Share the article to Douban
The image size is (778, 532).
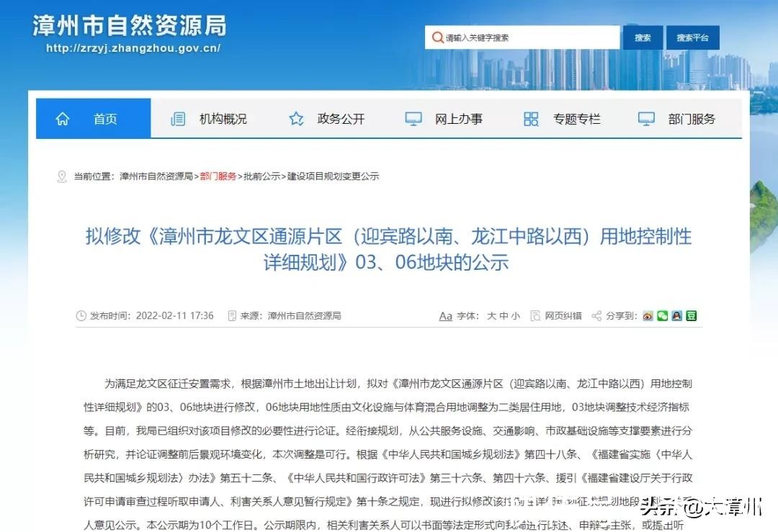(690, 315)
